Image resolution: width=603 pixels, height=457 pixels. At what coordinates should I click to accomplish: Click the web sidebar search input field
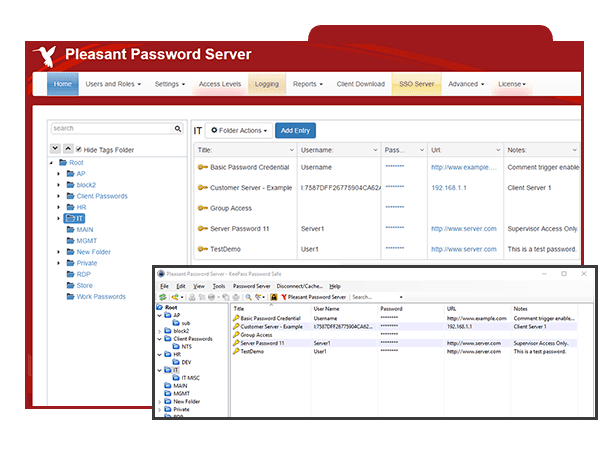(x=112, y=128)
